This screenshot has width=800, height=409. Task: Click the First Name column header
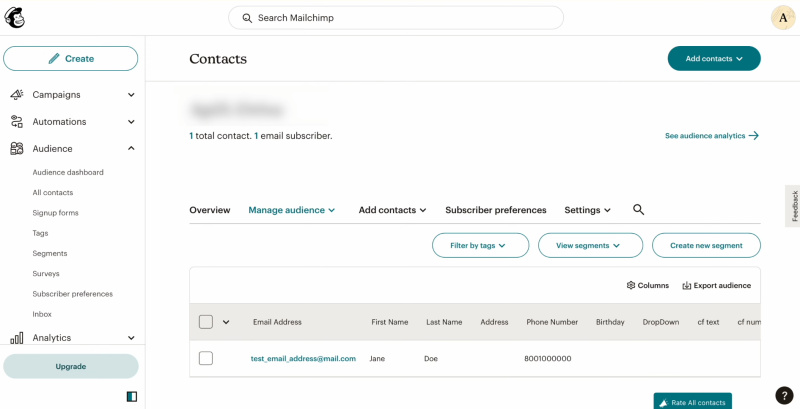[390, 322]
